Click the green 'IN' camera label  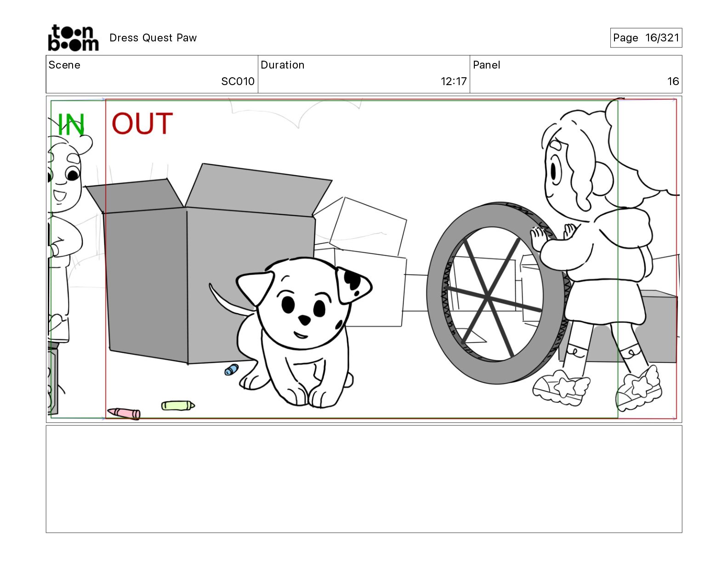click(x=71, y=124)
